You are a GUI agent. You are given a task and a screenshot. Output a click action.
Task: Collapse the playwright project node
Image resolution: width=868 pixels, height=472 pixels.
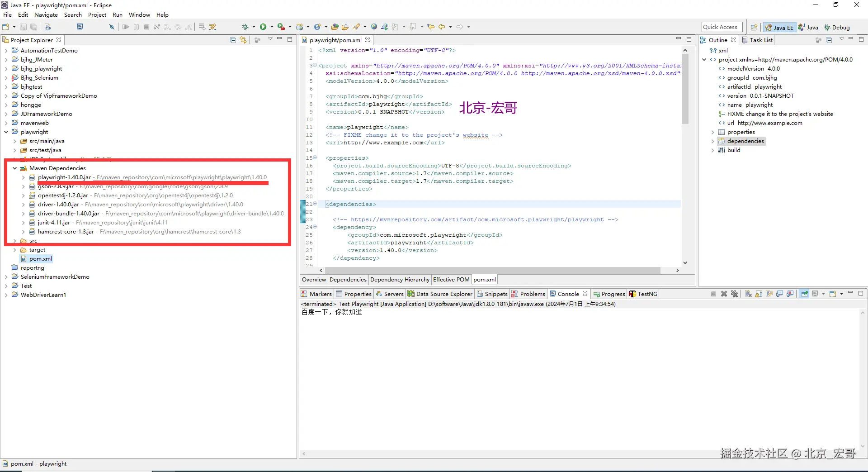[x=6, y=132]
